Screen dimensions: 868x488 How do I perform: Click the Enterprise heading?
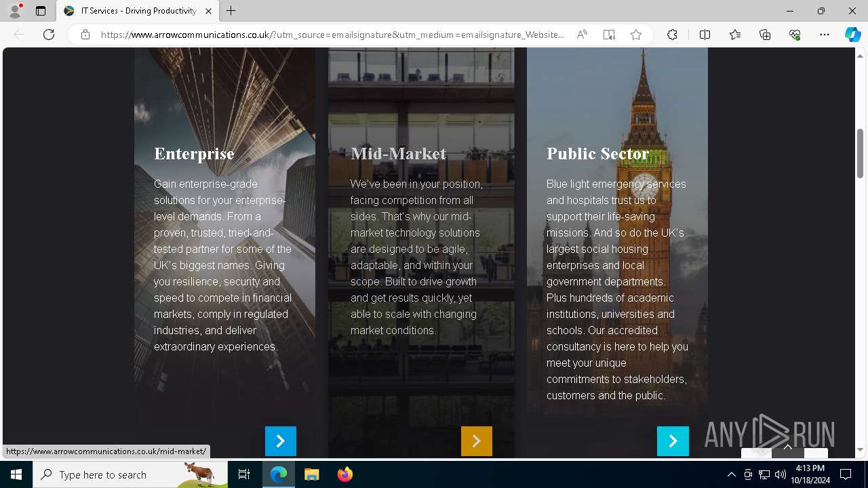point(194,154)
